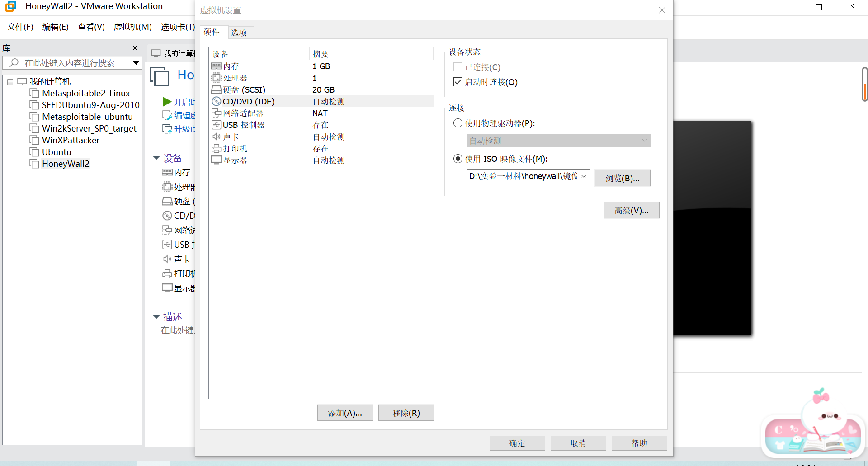Click the edit virtual machine settings icon

click(x=167, y=115)
